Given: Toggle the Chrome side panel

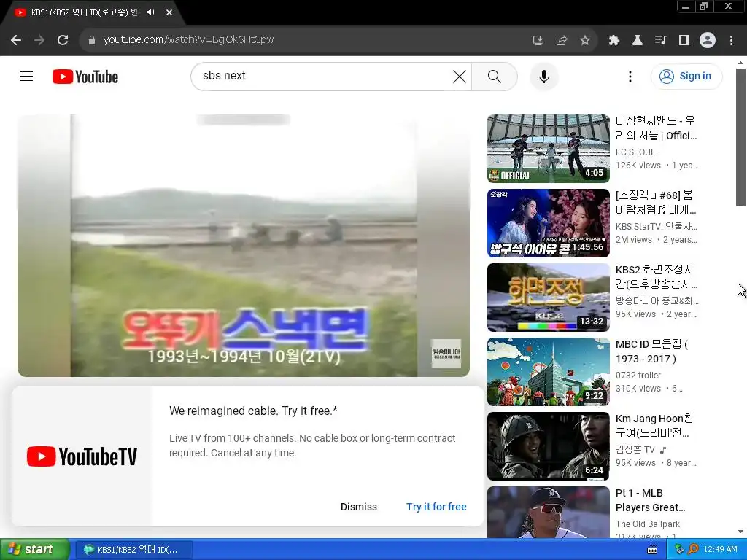Looking at the screenshot, I should point(684,40).
